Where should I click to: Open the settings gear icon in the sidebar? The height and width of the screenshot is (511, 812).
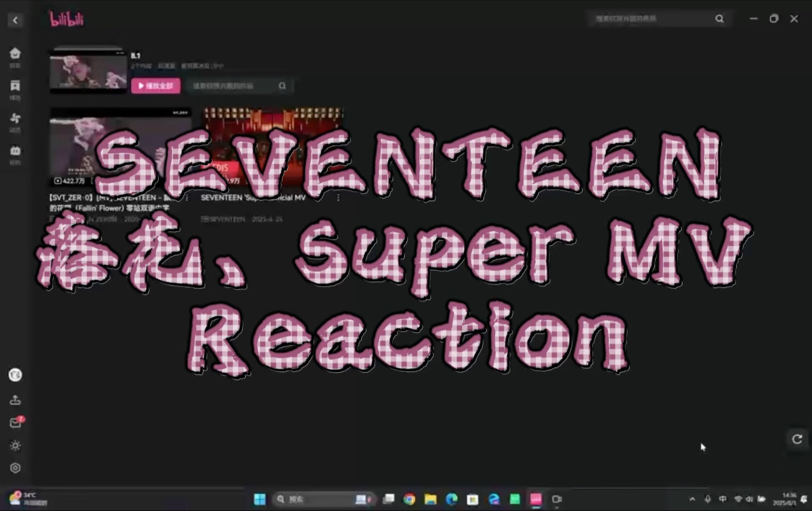click(15, 467)
